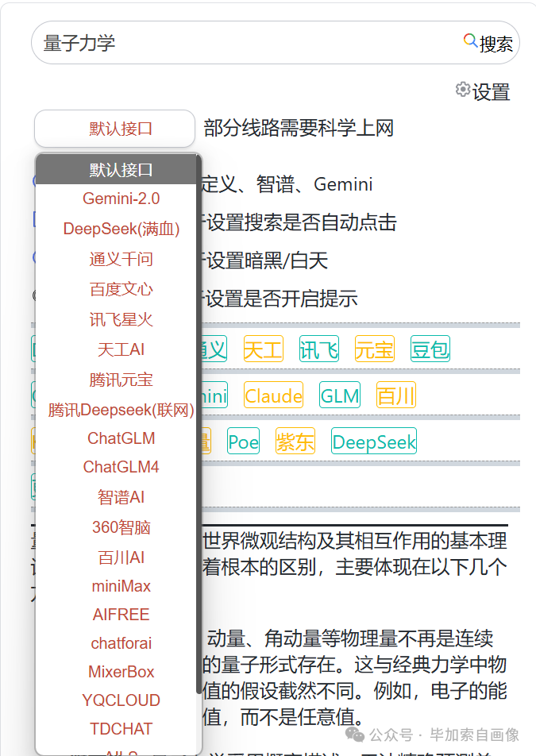
Task: Open the Claude quick link
Action: (x=273, y=395)
